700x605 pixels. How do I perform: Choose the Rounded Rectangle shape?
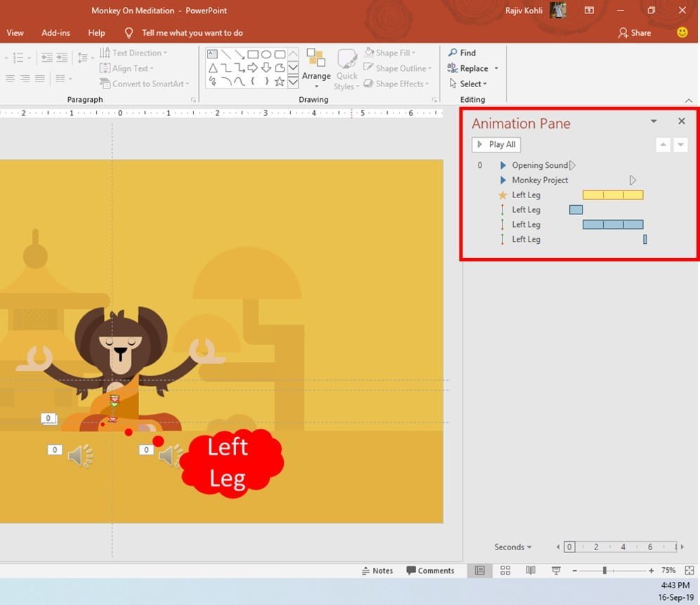tap(280, 54)
